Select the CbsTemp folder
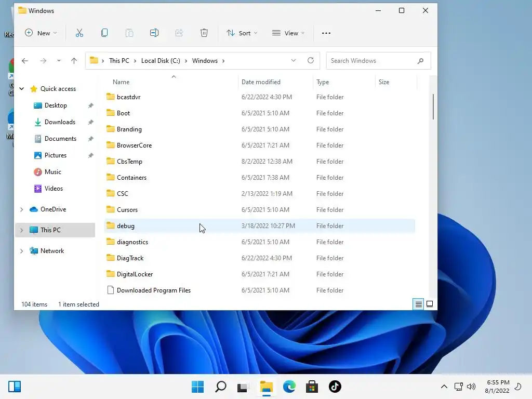This screenshot has width=532, height=399. (x=260, y=162)
